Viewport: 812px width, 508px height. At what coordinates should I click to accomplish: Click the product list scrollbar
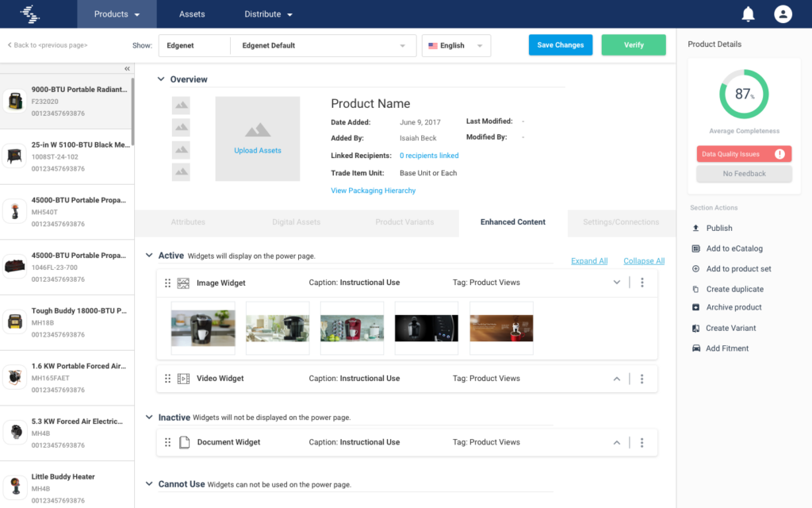click(132, 111)
